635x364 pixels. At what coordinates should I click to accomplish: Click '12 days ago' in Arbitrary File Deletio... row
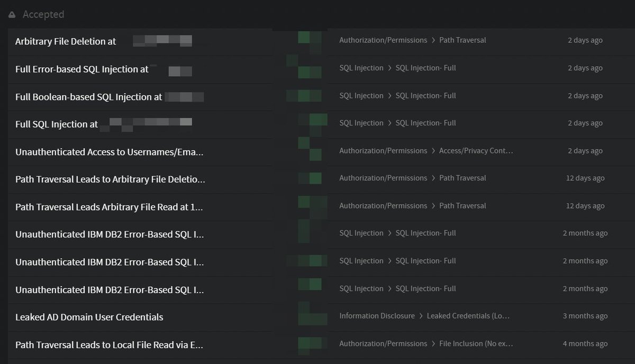pyautogui.click(x=585, y=178)
